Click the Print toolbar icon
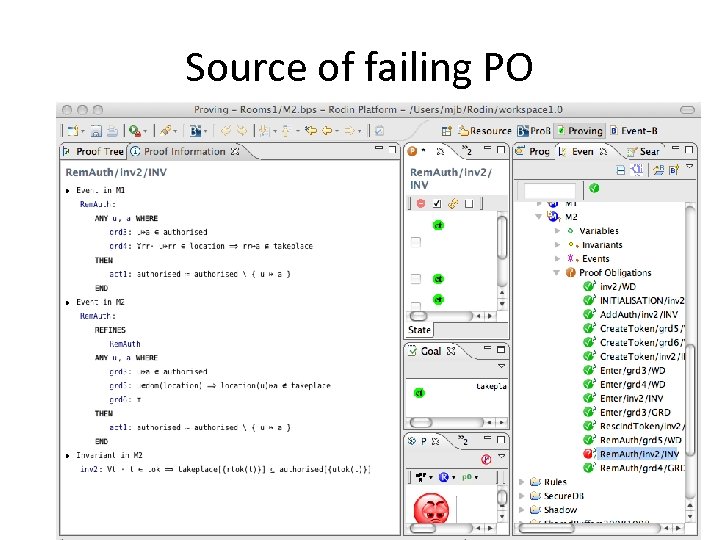This screenshot has width=720, height=540. pos(112,131)
